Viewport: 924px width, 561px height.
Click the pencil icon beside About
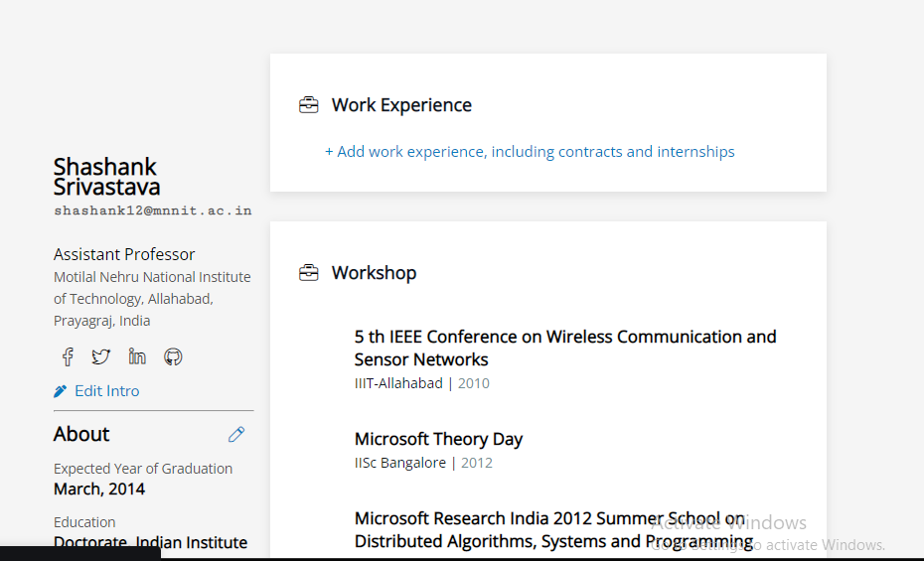[x=236, y=434]
